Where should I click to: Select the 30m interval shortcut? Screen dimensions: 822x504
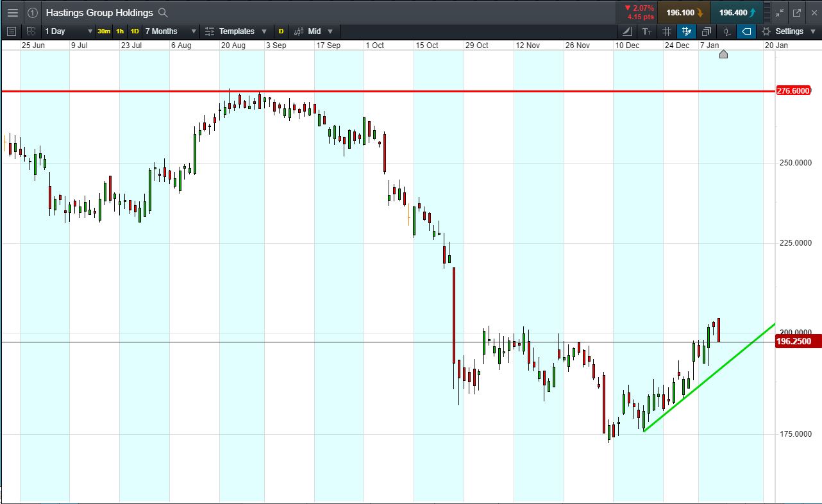click(104, 31)
